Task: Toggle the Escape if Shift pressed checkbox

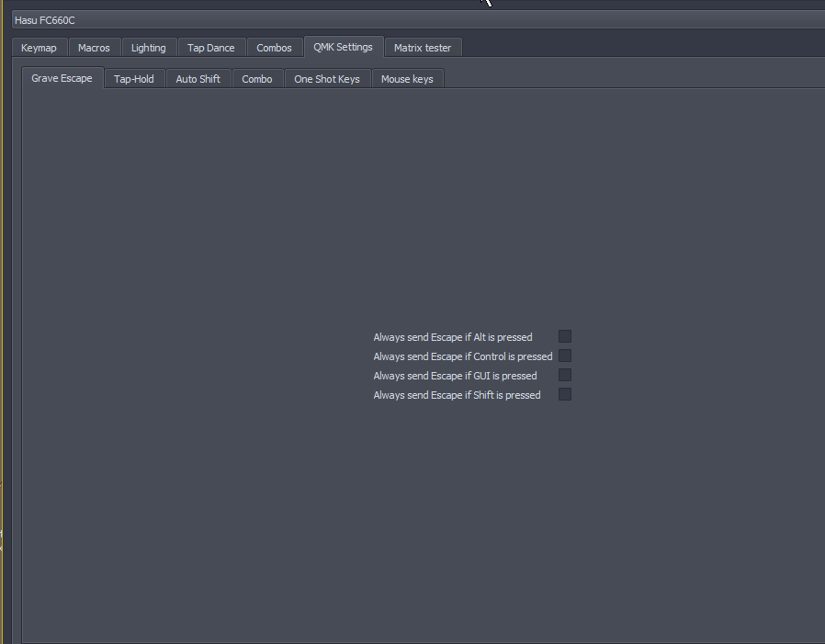Action: [x=565, y=394]
